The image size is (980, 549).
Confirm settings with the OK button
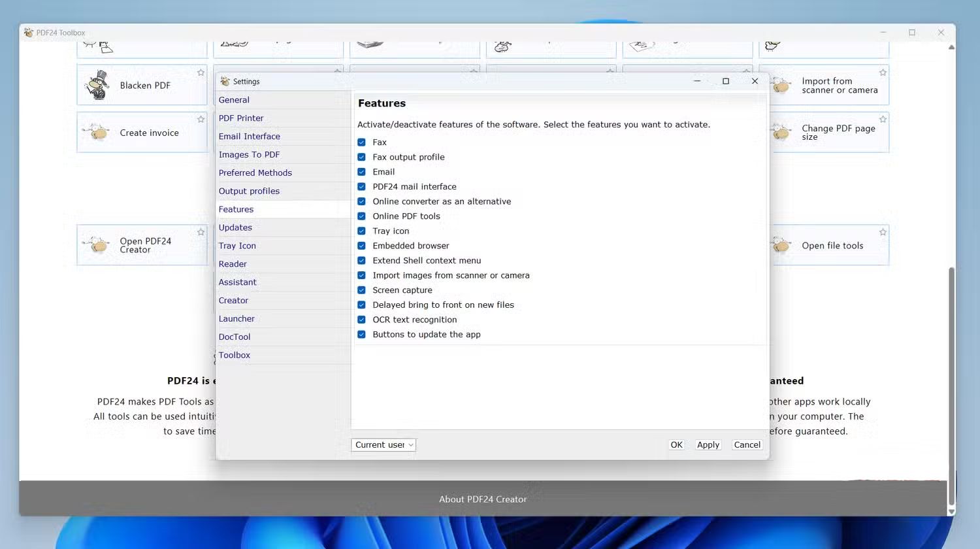[x=676, y=445]
